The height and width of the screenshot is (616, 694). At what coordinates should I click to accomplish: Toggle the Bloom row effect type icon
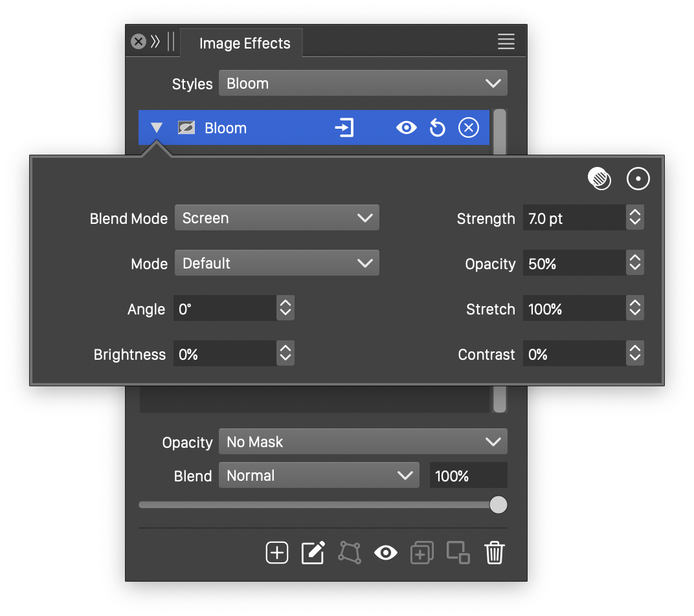(x=186, y=128)
